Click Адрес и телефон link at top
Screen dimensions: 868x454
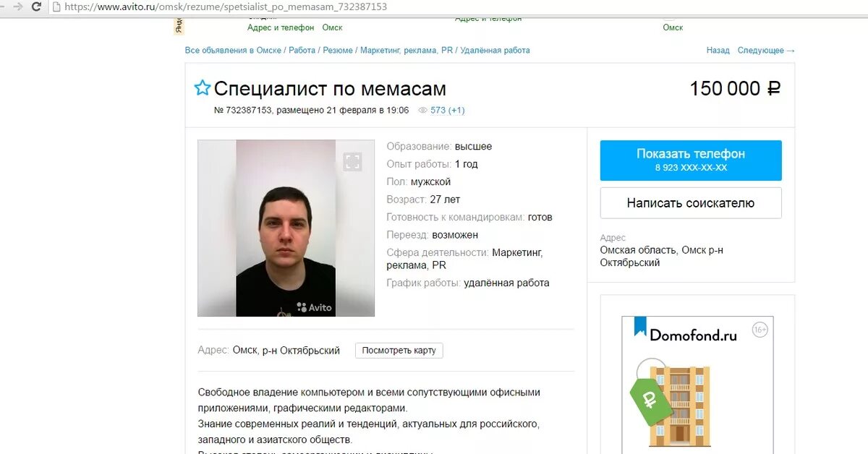coord(281,27)
